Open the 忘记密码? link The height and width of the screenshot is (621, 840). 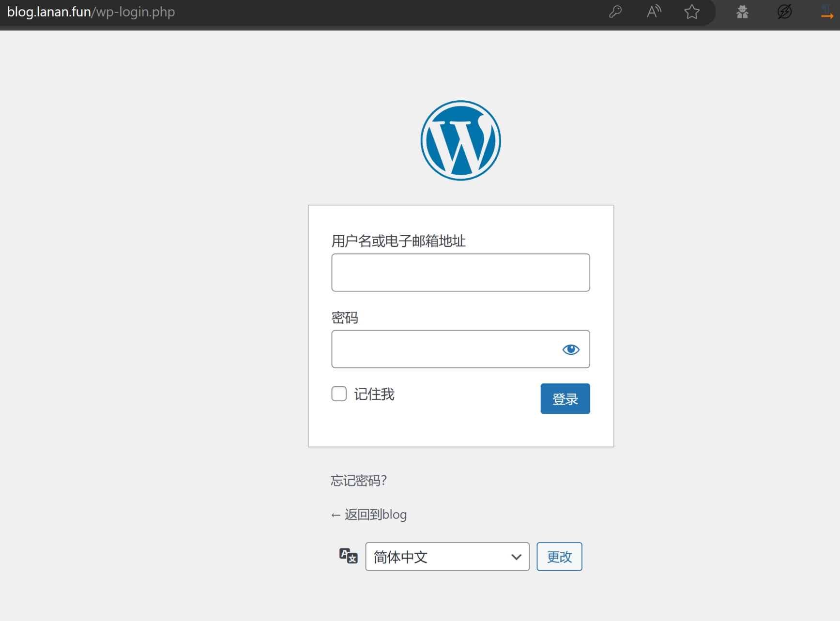coord(359,481)
